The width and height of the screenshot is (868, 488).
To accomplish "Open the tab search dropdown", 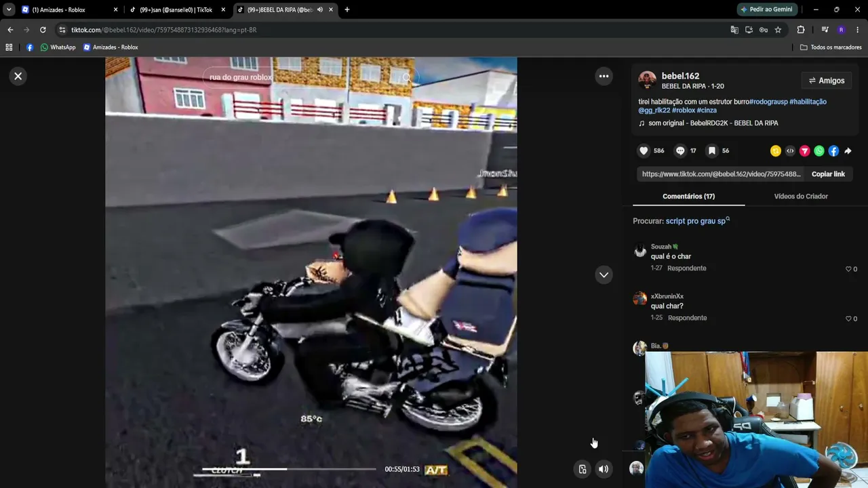I will click(9, 10).
